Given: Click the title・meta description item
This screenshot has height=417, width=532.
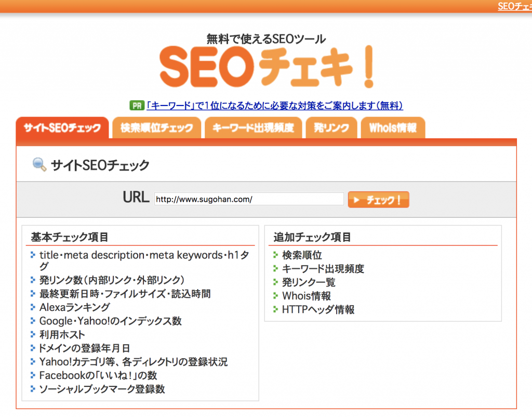Looking at the screenshot, I should (144, 260).
